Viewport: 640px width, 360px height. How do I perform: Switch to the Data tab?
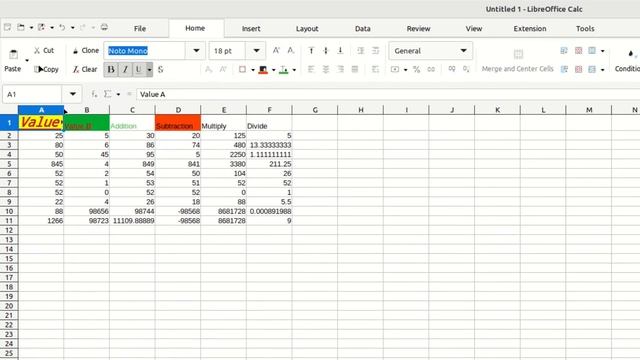click(362, 29)
